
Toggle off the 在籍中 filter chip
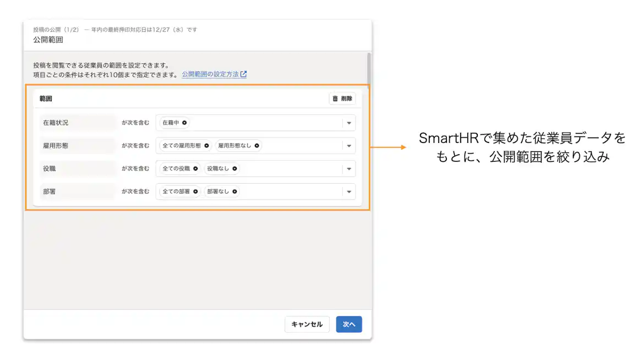point(174,123)
